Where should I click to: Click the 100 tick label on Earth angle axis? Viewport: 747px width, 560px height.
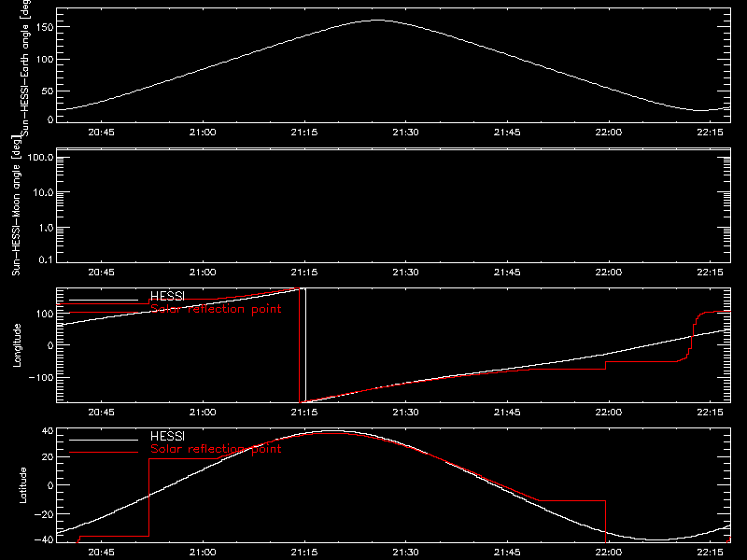tap(44, 60)
